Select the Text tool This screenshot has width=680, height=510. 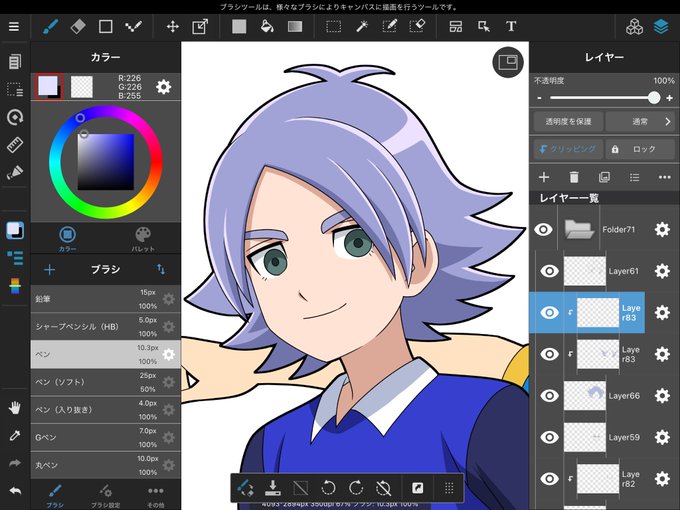(x=511, y=26)
